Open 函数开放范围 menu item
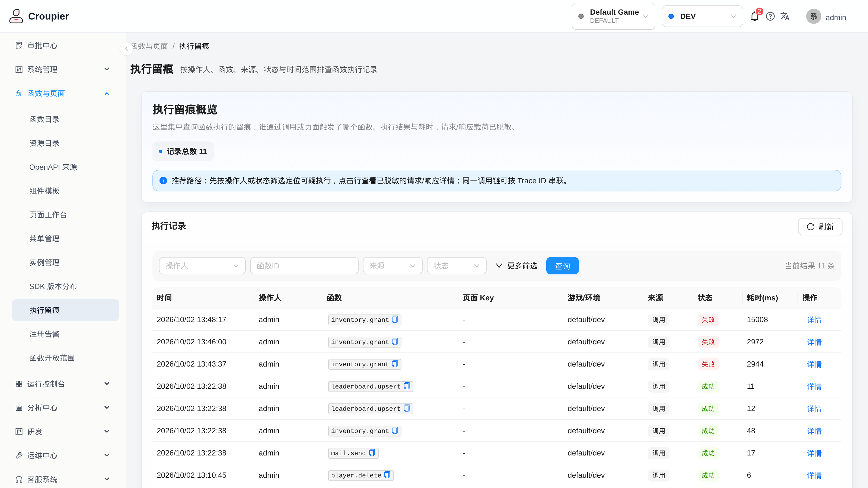 pos(65,358)
